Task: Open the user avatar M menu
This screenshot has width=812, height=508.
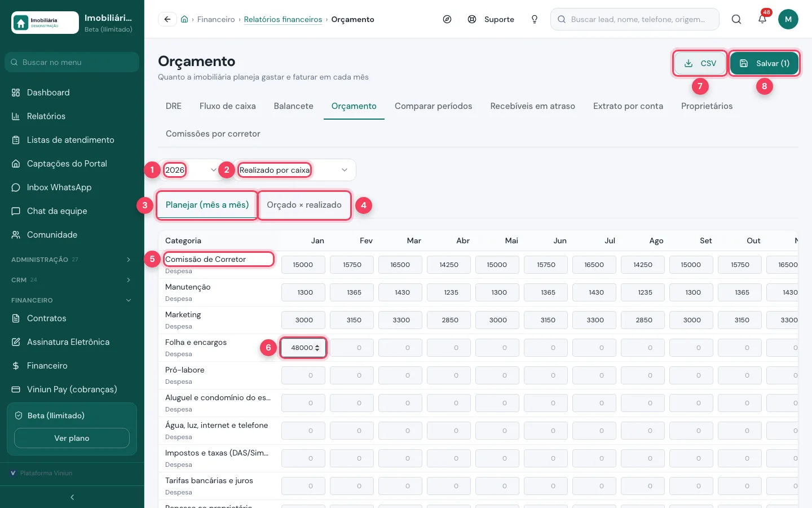Action: click(788, 19)
